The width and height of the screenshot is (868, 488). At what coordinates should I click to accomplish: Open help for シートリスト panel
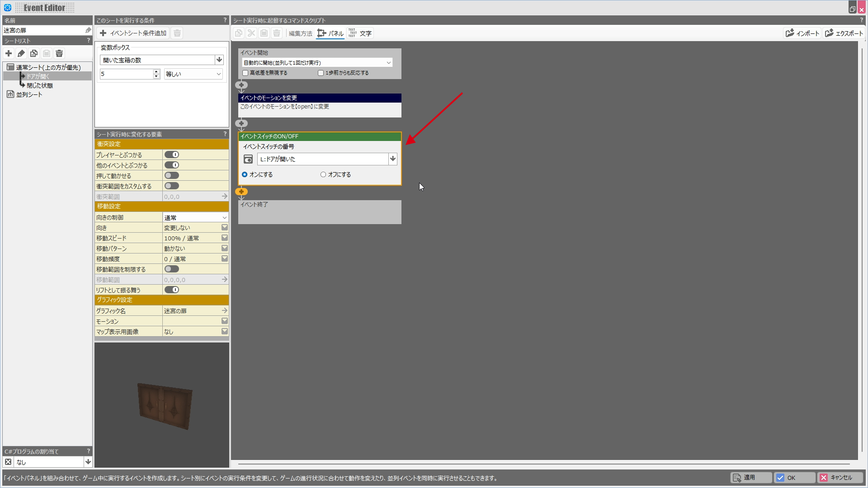click(88, 41)
